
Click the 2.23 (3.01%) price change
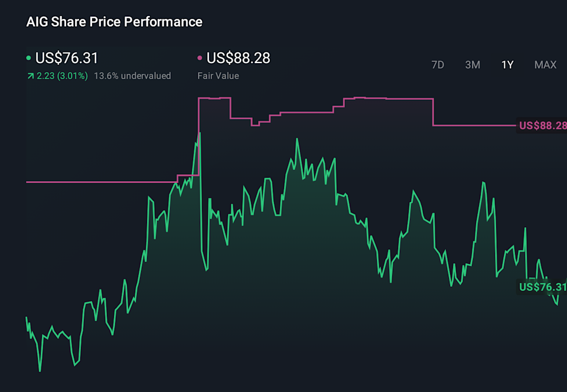pyautogui.click(x=62, y=76)
